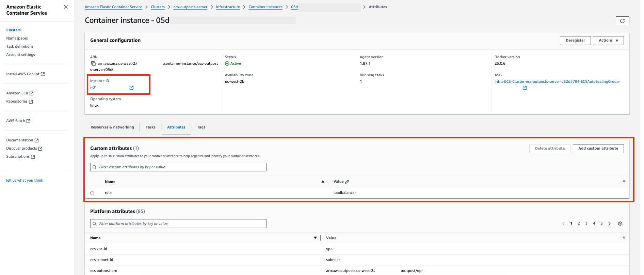Viewport: 644px width, 275px height.
Task: Go to next platform attributes page
Action: click(609, 224)
